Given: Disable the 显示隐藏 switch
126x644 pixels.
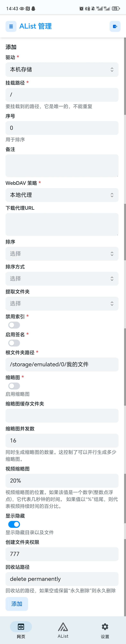Looking at the screenshot, I should click(14, 524).
